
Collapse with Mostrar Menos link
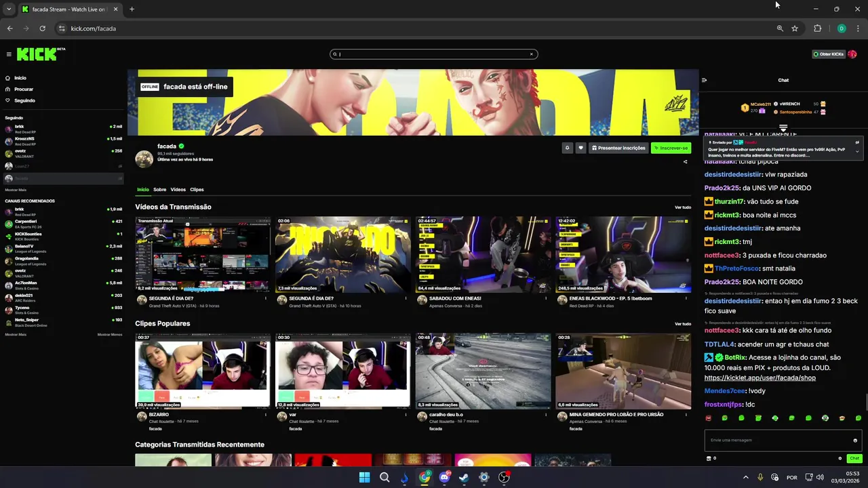[110, 334]
